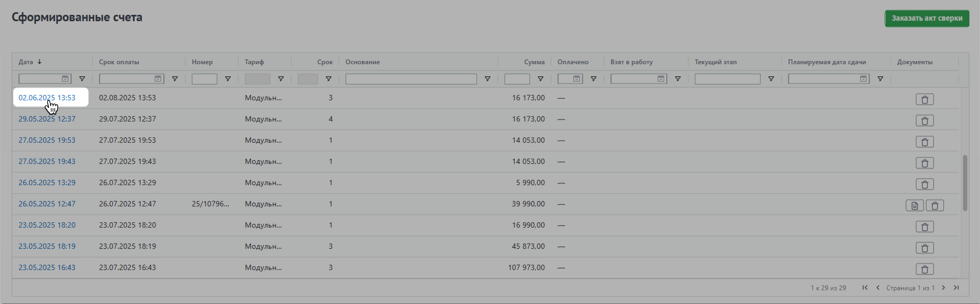Click the Номер column header
This screenshot has width=980, height=304.
202,62
